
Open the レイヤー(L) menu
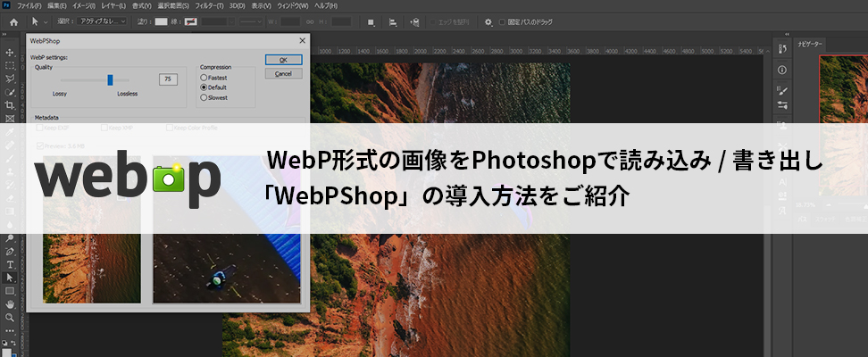(114, 5)
